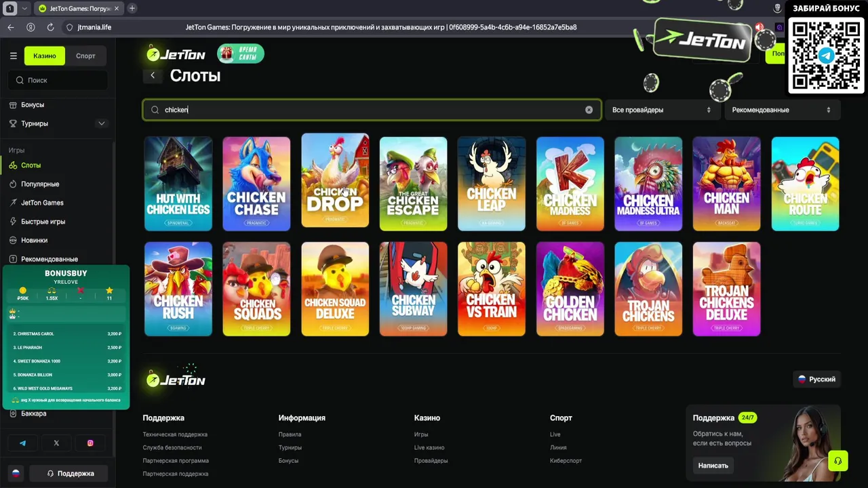Click the JetTon logo in header
The image size is (868, 488).
point(176,54)
